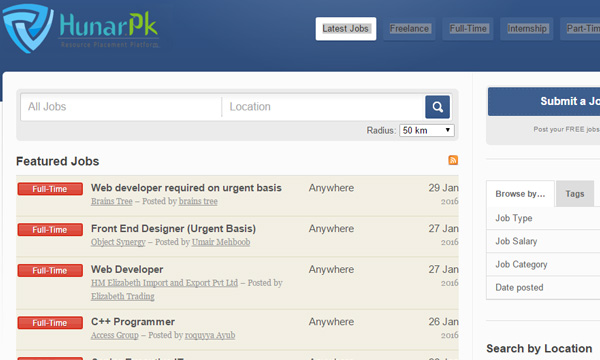Open the Web Developer job title
600x360 pixels.
127,269
